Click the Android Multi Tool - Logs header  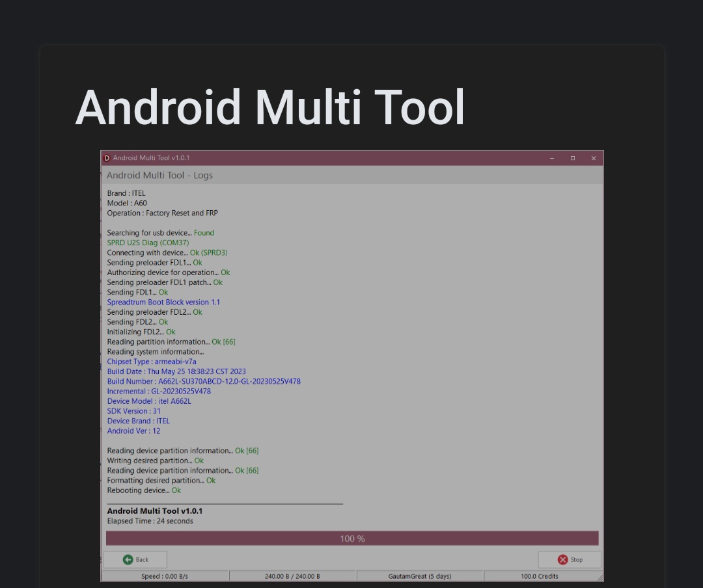pos(159,175)
